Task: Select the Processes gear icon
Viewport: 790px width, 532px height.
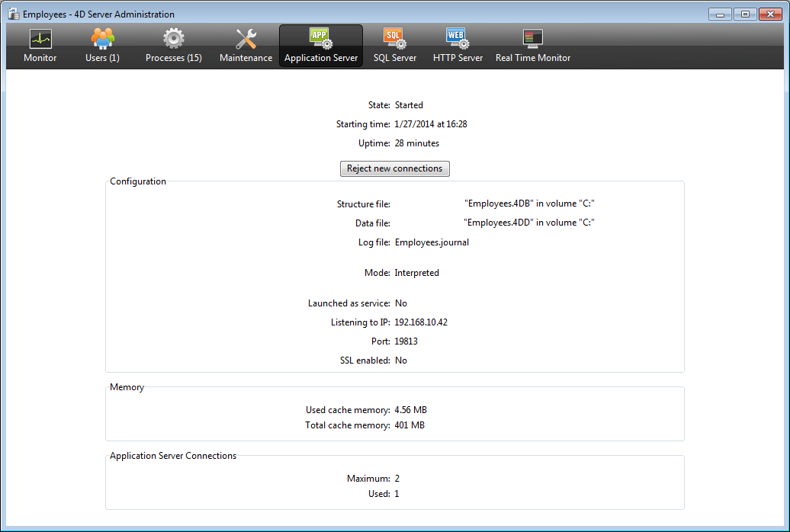Action: pyautogui.click(x=174, y=39)
